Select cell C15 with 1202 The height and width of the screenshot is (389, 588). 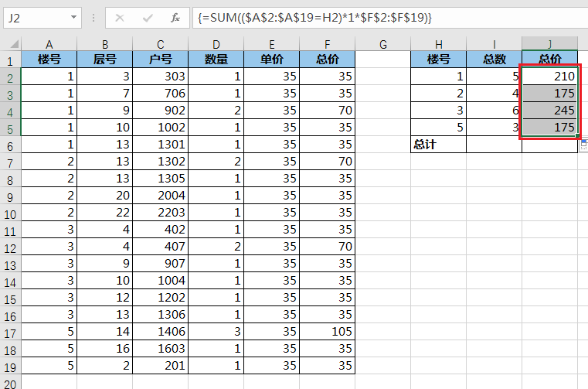[160, 298]
